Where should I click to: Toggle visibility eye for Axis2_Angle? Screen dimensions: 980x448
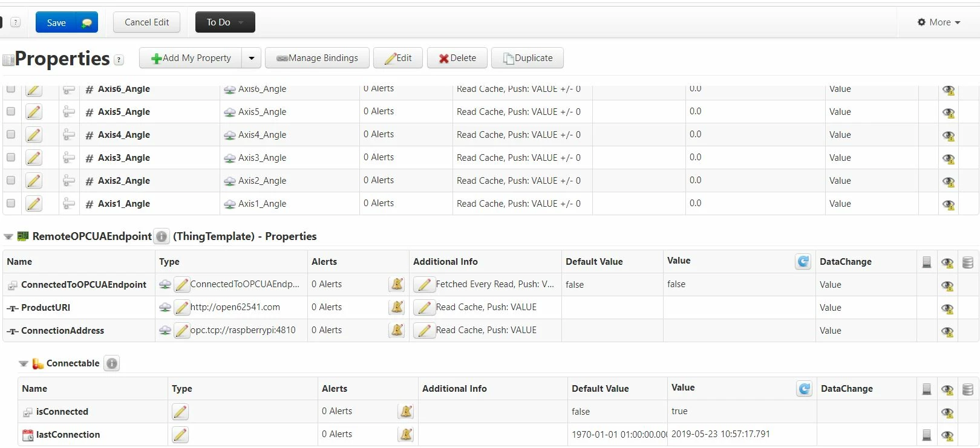point(948,181)
